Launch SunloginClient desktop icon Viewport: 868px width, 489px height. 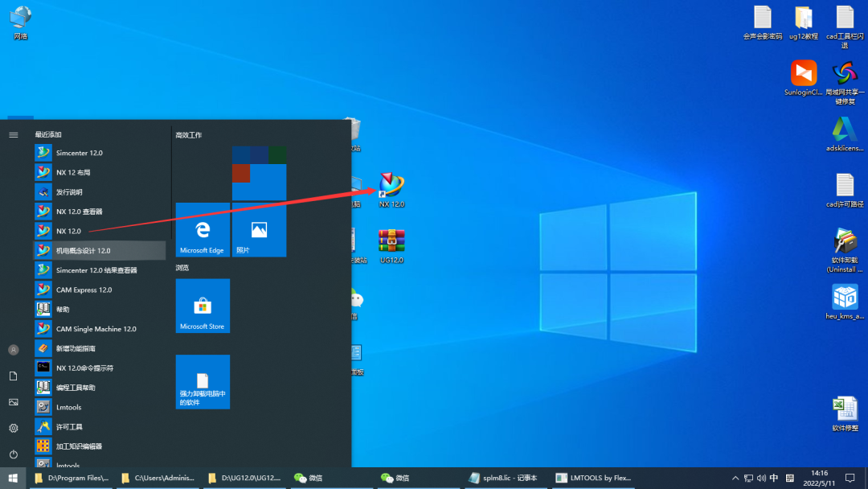click(x=803, y=76)
